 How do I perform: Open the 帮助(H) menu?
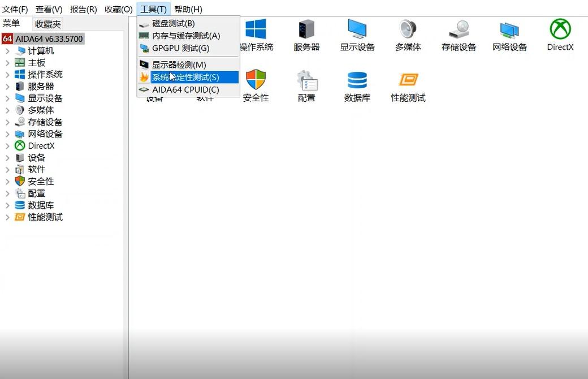(188, 9)
